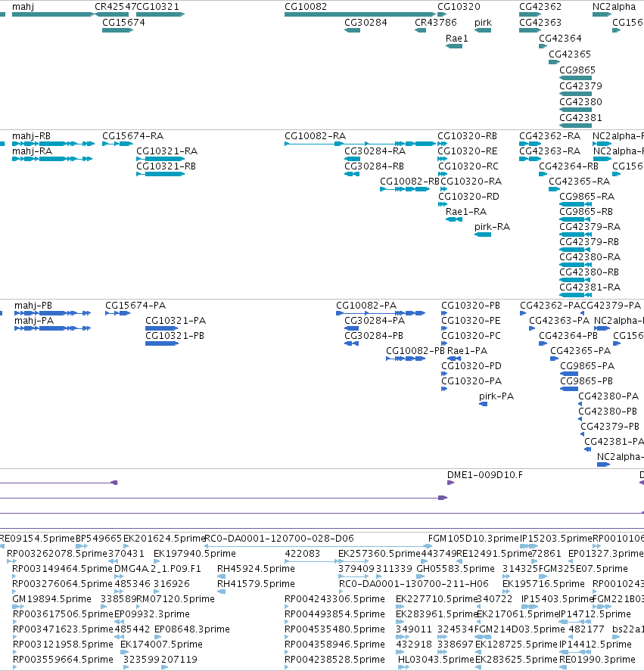Click the CG9865-PA protein feature
644x671 pixels.
coord(569,374)
